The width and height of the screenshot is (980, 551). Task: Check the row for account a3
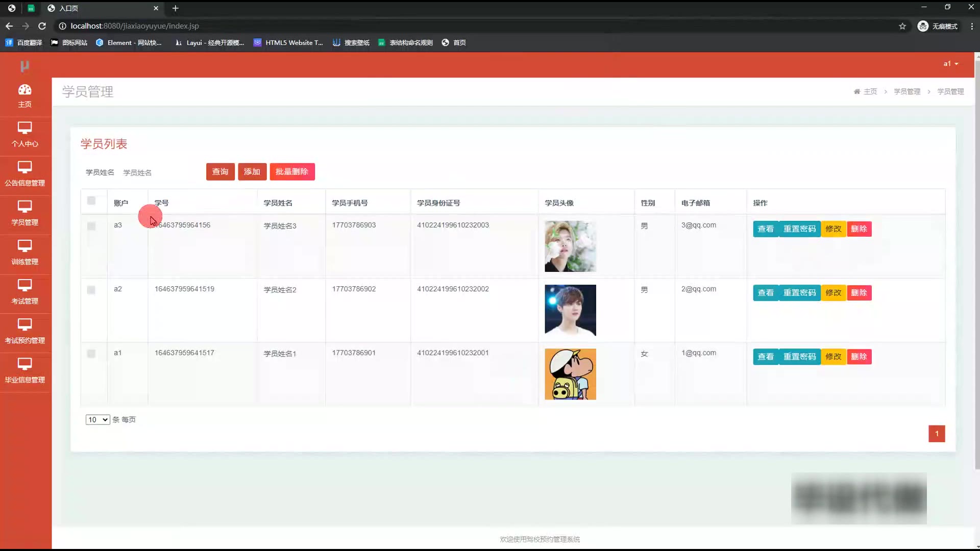click(91, 226)
